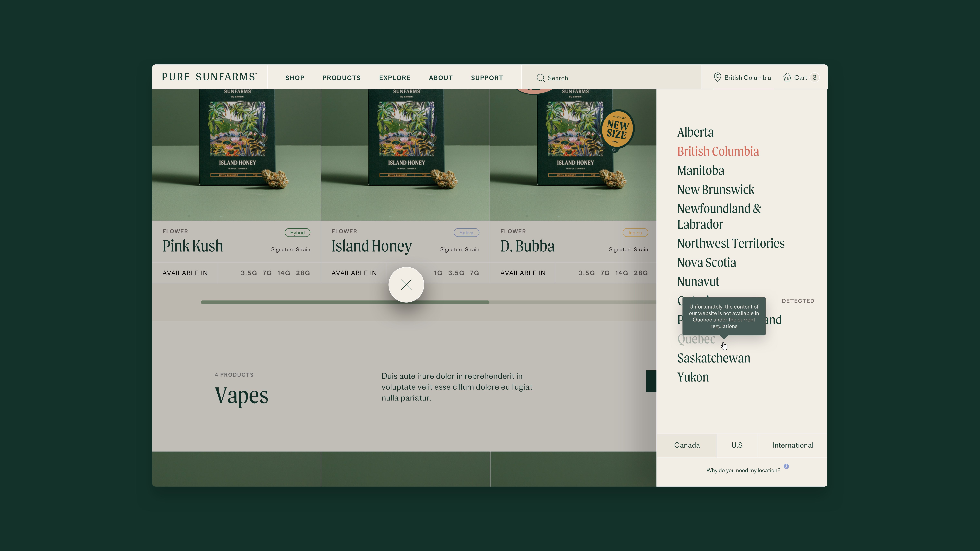Click the location pin icon
Image resolution: width=980 pixels, height=551 pixels.
[x=717, y=77]
